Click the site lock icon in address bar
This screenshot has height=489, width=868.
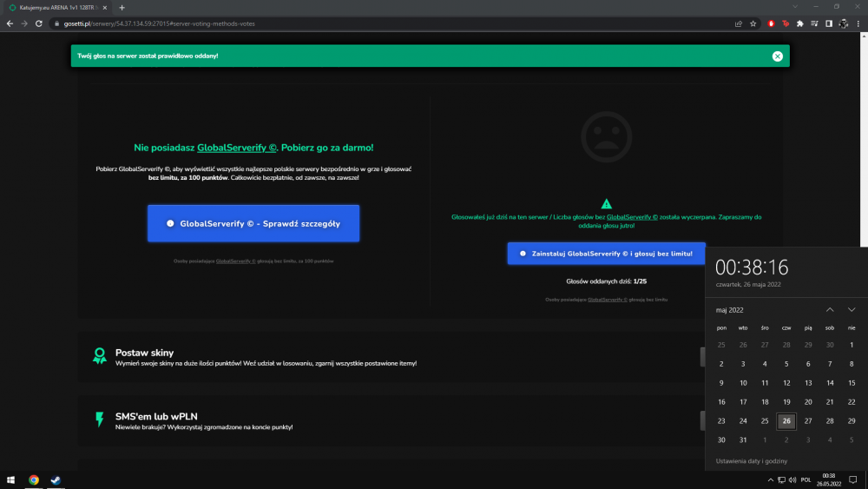tap(56, 23)
